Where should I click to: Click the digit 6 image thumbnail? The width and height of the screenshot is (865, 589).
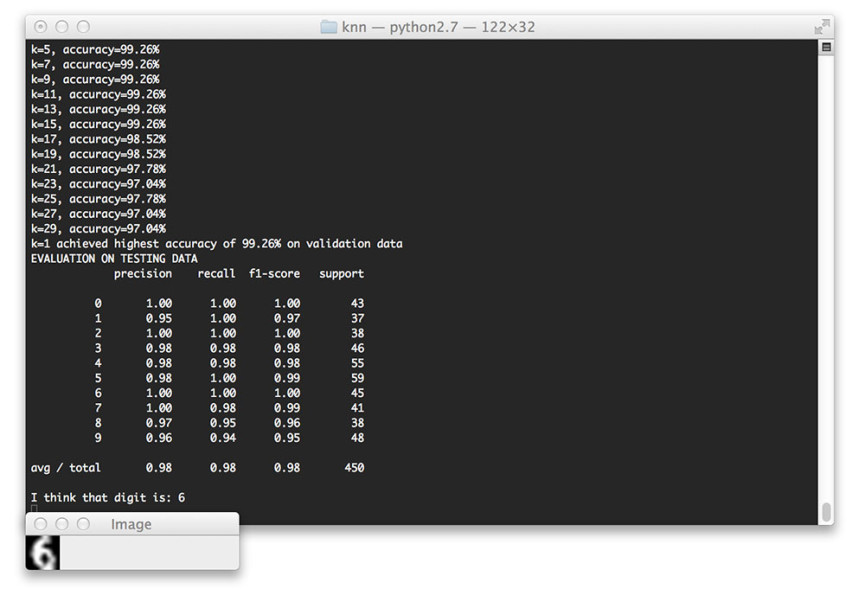pyautogui.click(x=43, y=553)
